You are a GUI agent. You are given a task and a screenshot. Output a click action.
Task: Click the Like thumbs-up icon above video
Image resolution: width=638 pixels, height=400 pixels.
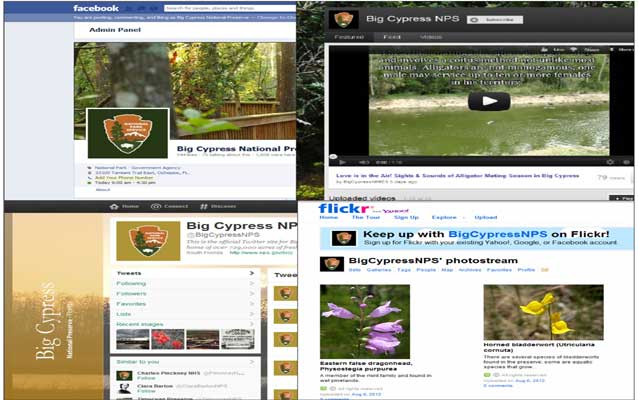pos(544,49)
